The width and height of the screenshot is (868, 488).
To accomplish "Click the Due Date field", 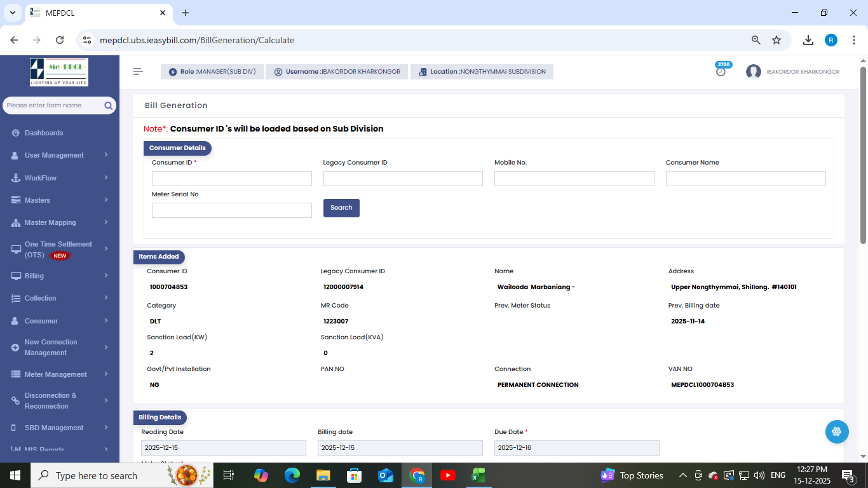I will (x=576, y=448).
